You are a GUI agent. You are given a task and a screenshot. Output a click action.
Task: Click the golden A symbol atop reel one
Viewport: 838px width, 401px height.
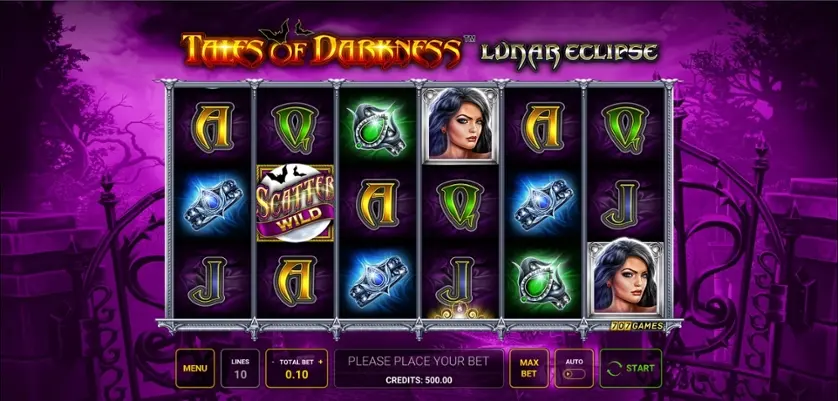(213, 127)
